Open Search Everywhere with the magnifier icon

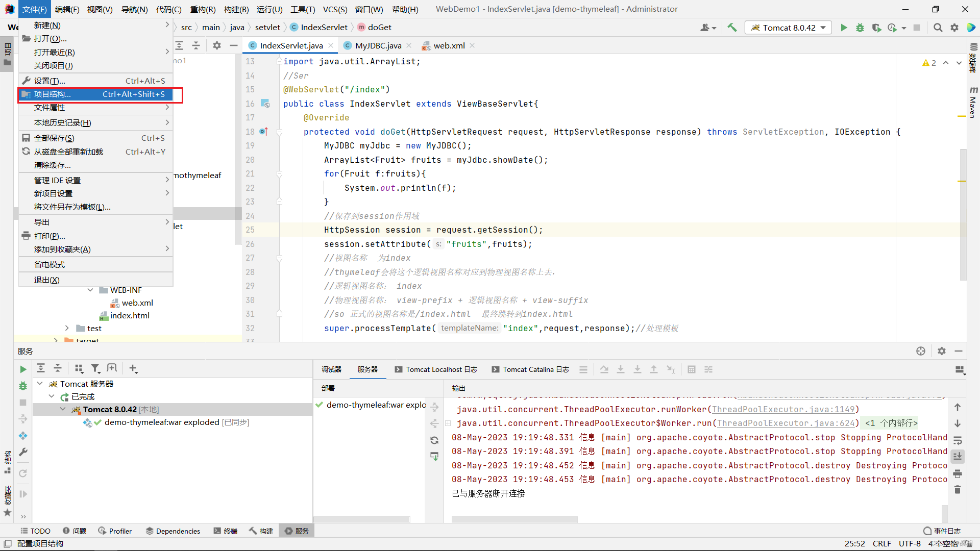point(938,28)
